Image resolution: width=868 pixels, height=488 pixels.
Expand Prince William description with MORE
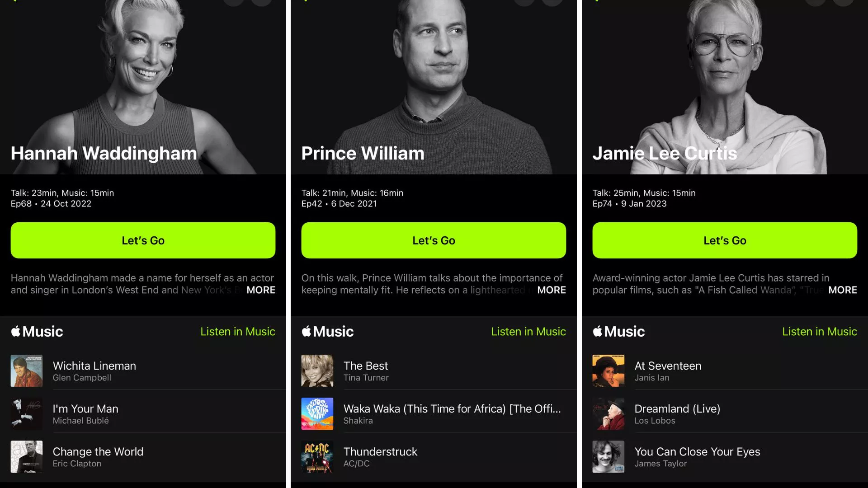(552, 290)
